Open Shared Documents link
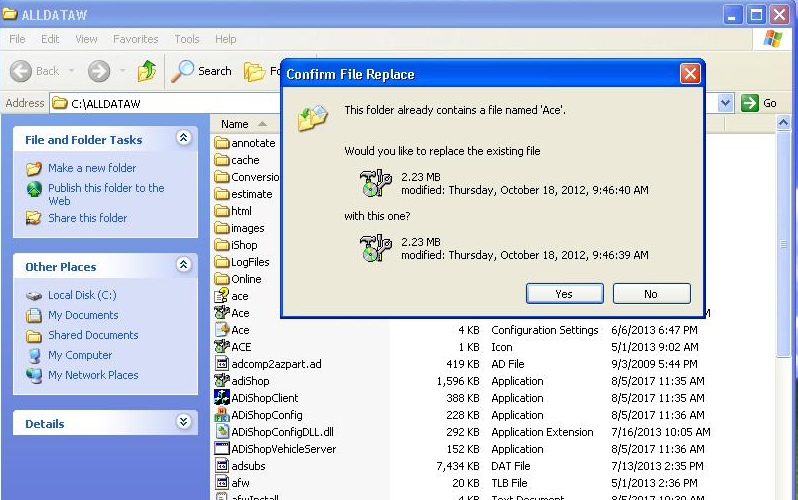 coord(93,335)
